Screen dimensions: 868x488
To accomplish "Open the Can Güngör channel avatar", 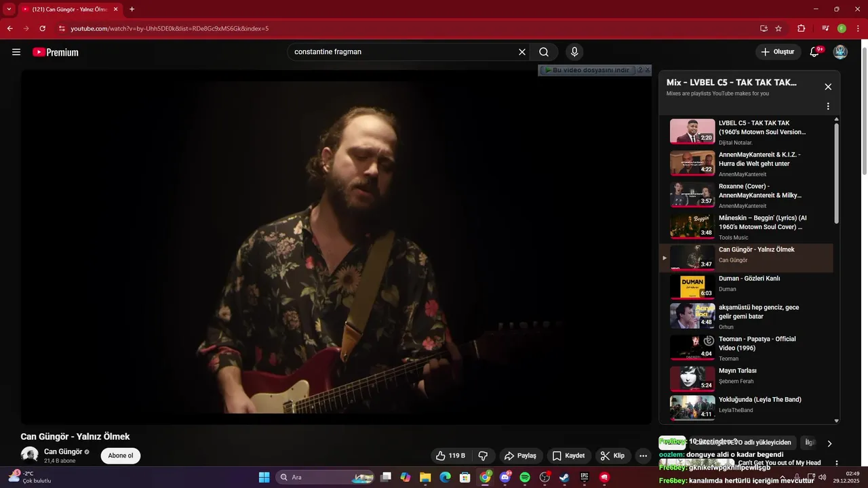I will [29, 455].
